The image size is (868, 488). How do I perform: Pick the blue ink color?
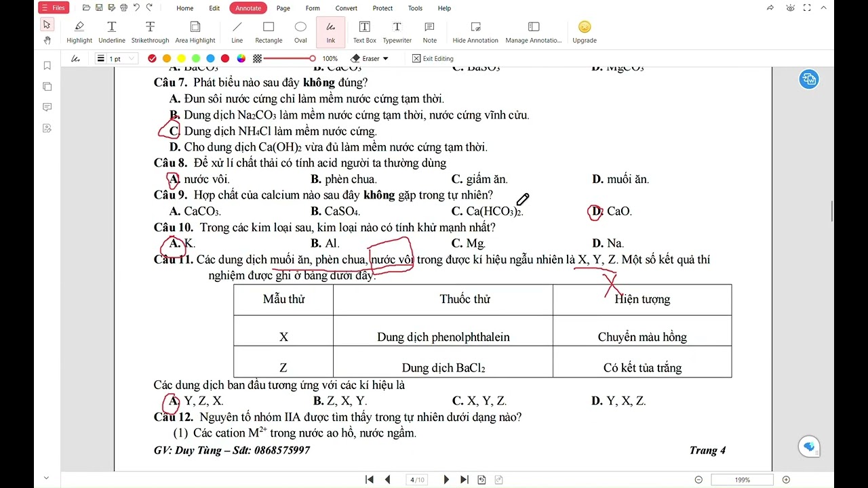coord(210,59)
